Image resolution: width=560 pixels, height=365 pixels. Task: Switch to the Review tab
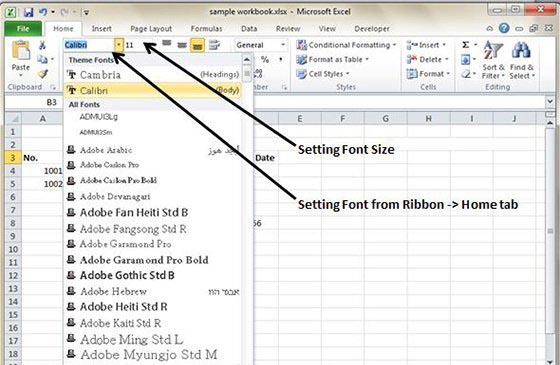(x=288, y=29)
